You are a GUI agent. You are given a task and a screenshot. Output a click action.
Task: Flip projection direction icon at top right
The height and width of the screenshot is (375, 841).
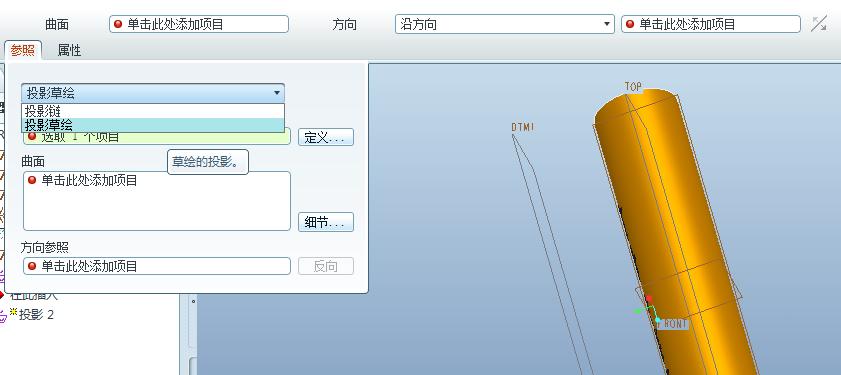tap(818, 24)
